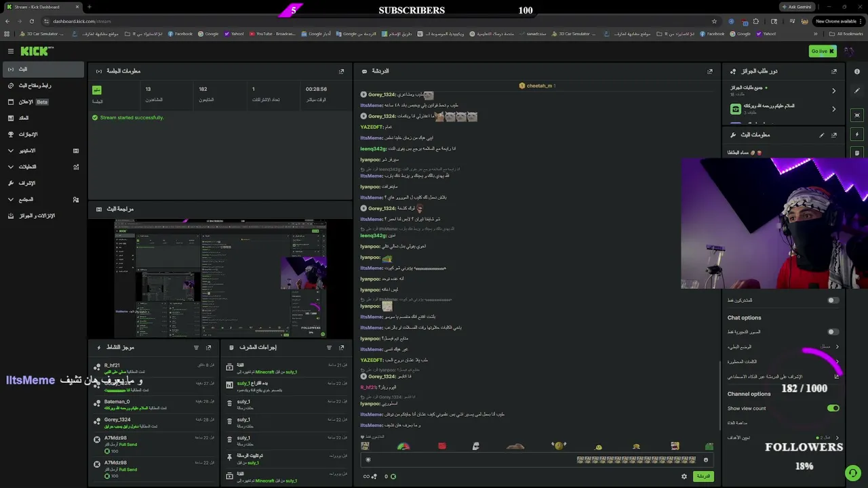Viewport: 868px width, 488px height.
Task: Open Achievements (الإنجازات) in the sidebar
Action: click(x=42, y=134)
